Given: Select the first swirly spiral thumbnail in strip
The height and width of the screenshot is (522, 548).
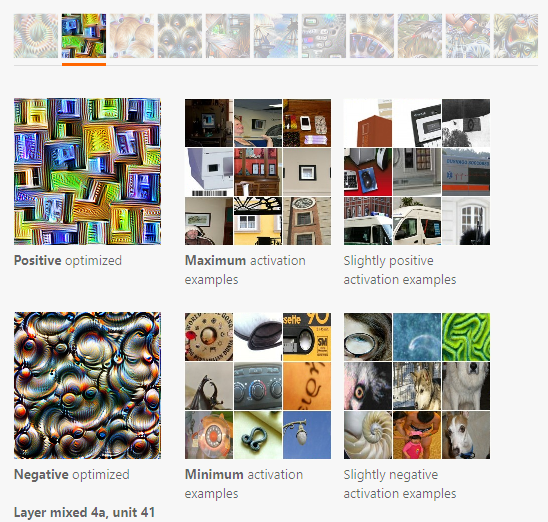Looking at the screenshot, I should coord(36,36).
